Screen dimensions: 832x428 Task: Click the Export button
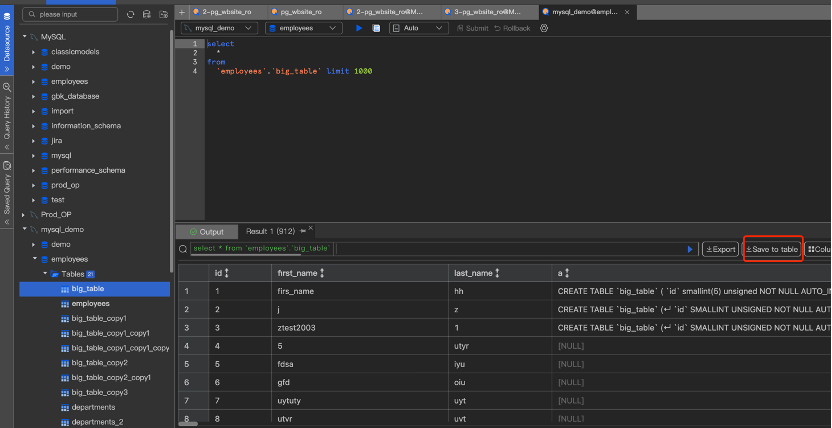[x=720, y=249]
